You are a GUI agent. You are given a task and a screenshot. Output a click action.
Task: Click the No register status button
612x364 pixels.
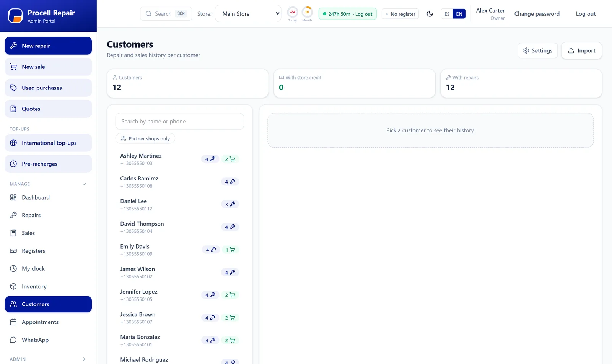pos(400,14)
